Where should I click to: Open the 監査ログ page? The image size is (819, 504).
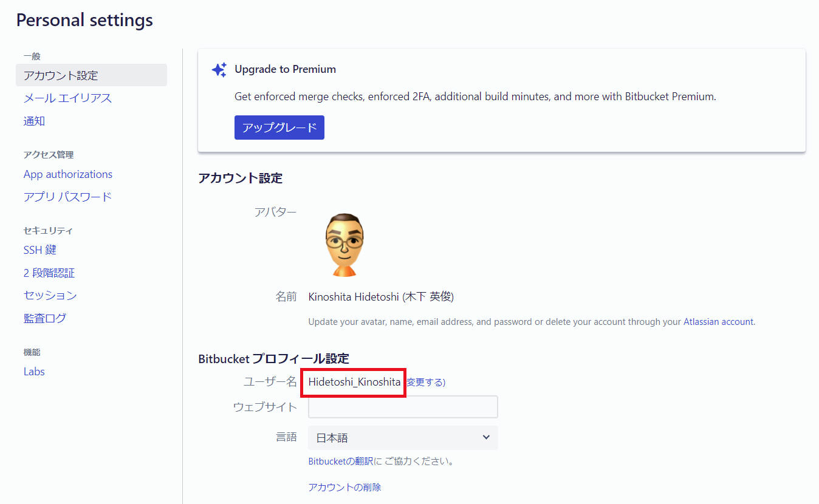pyautogui.click(x=47, y=318)
